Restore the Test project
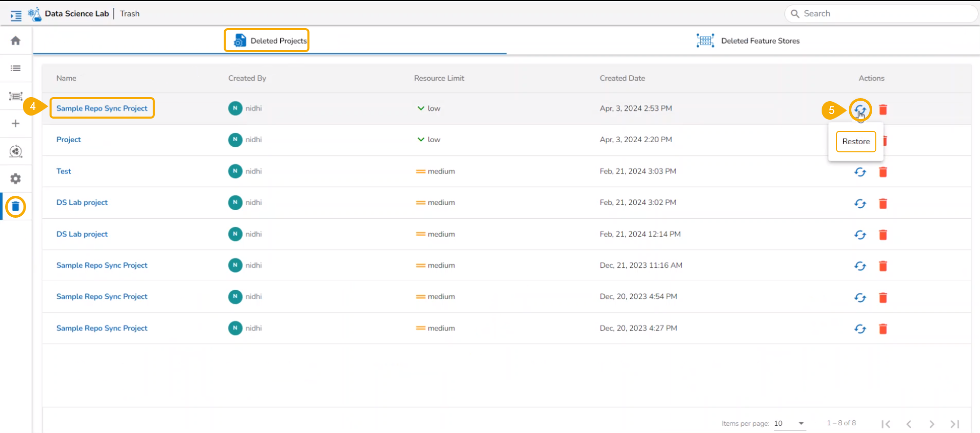This screenshot has height=433, width=980. (x=860, y=172)
